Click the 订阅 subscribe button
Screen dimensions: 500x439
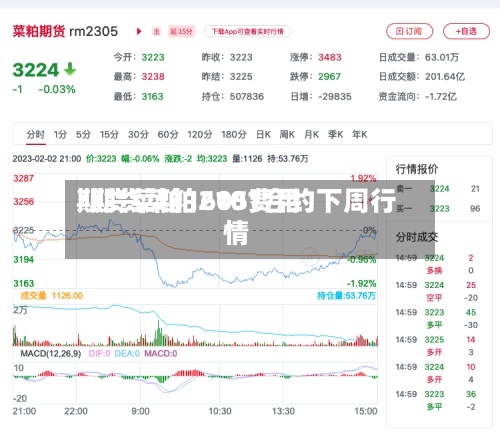point(409,31)
